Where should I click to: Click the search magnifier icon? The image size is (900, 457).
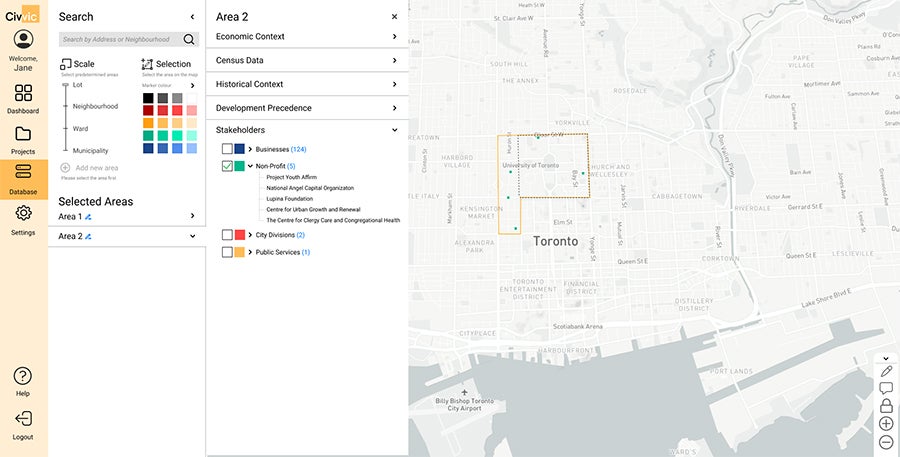tap(189, 40)
